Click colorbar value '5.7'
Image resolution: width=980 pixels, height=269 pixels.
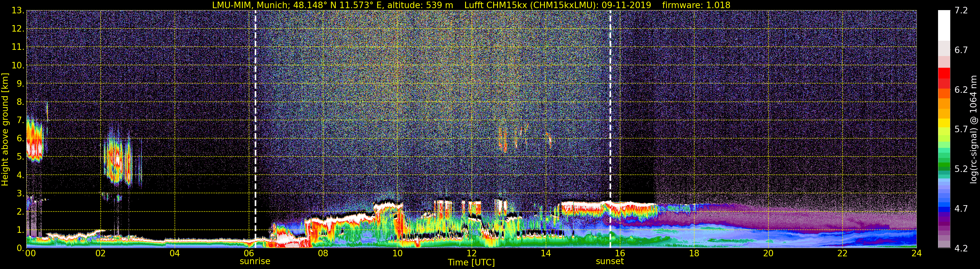click(961, 129)
